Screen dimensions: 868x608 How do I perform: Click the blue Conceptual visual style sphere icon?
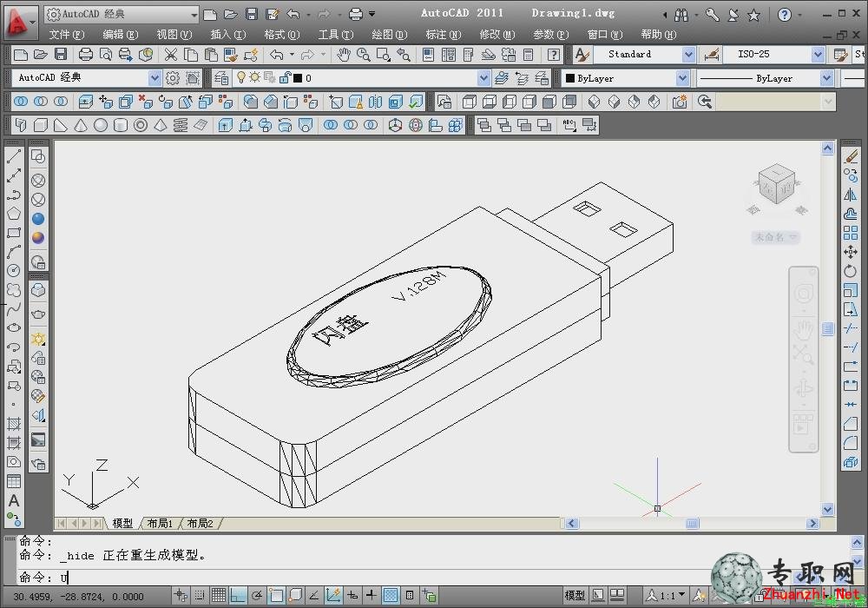(38, 219)
